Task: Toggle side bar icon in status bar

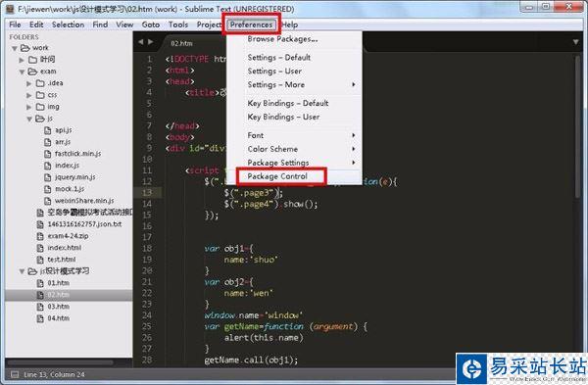Action: [x=15, y=374]
